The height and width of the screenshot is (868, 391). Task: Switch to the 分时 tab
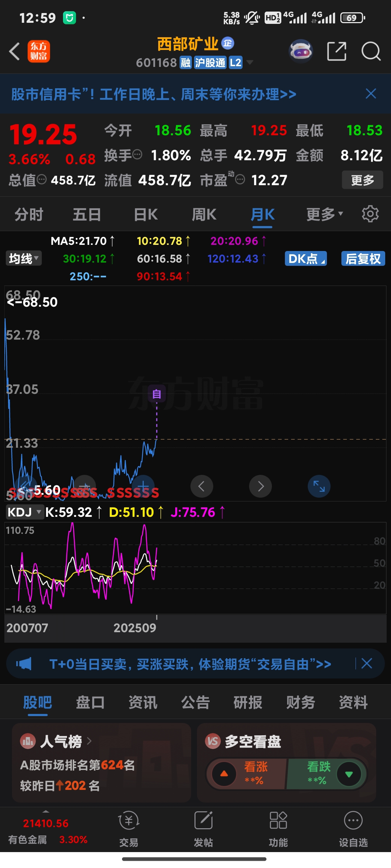29,214
